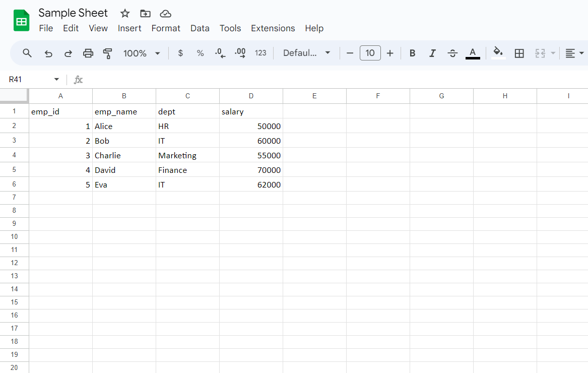Image resolution: width=588 pixels, height=373 pixels.
Task: Open the zoom level dropdown
Action: pyautogui.click(x=142, y=53)
